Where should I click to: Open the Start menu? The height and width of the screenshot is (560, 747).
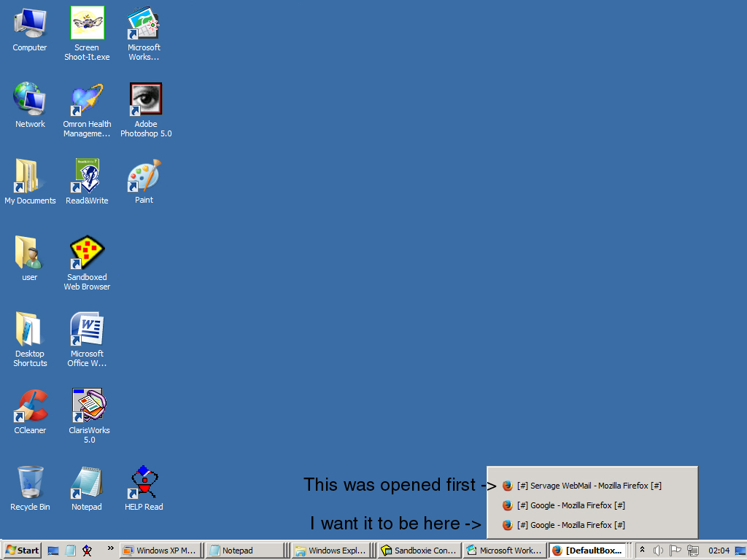coord(22,550)
